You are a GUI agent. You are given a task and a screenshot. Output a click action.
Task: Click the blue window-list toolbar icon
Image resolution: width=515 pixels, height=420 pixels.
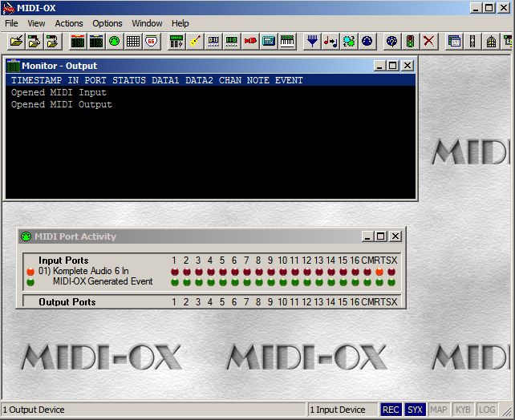click(454, 42)
